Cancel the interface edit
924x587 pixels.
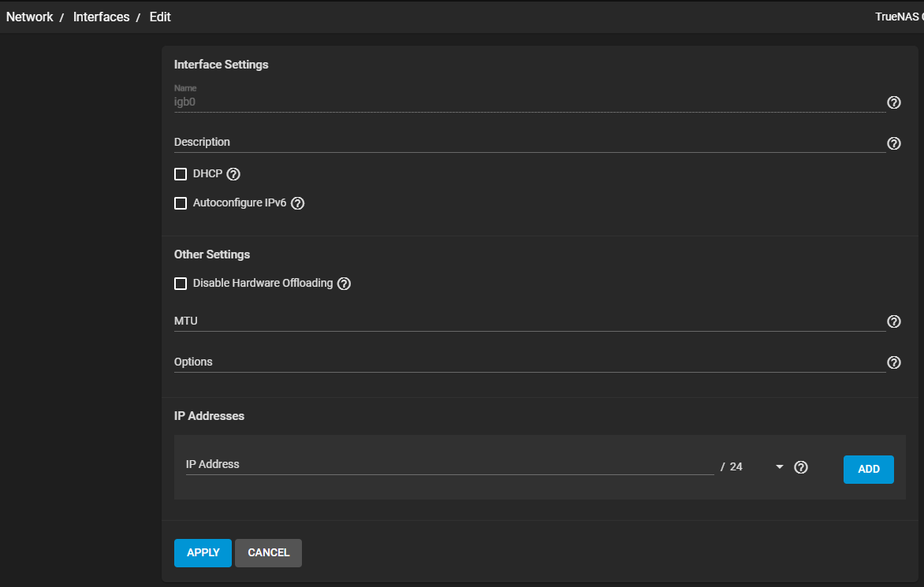click(x=268, y=553)
